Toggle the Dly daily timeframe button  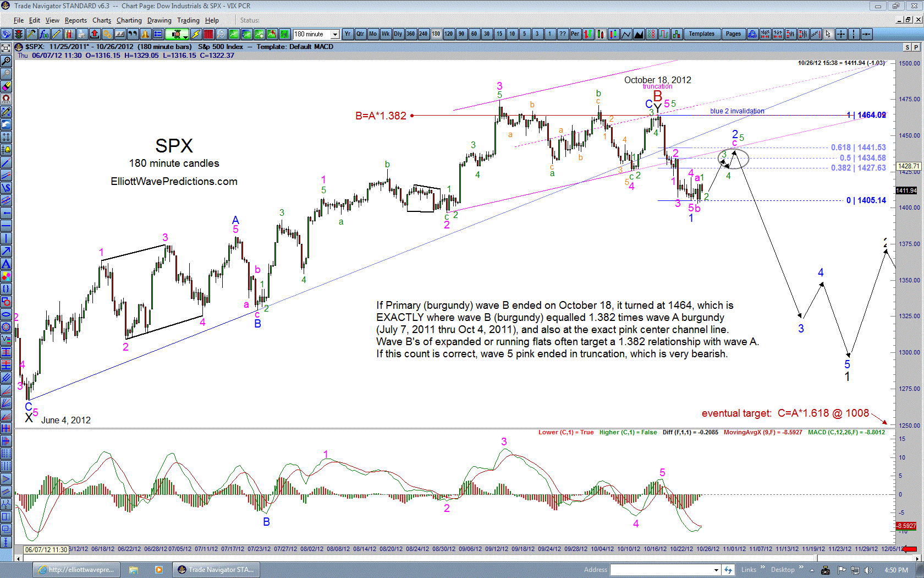pyautogui.click(x=398, y=34)
